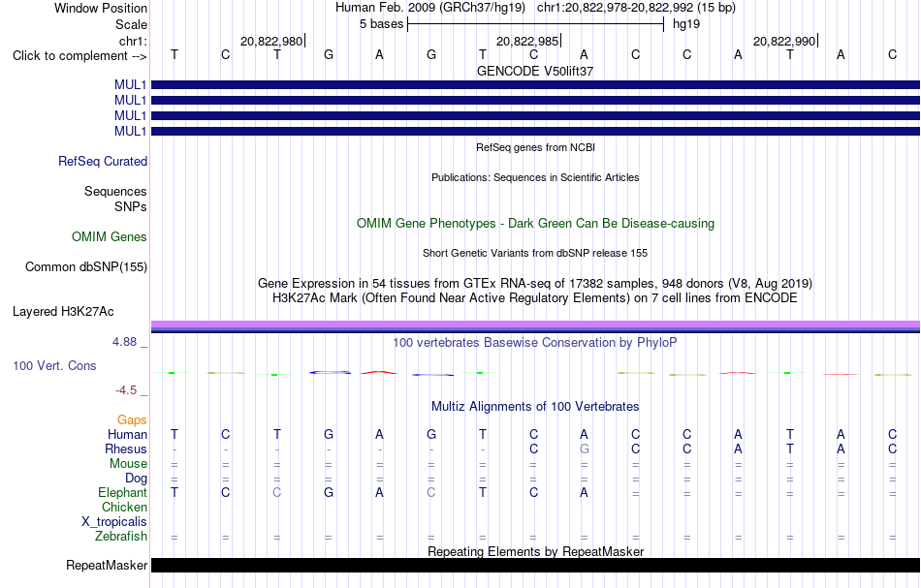Image resolution: width=921 pixels, height=588 pixels.
Task: Select the Human alignment row label
Action: pyautogui.click(x=127, y=435)
